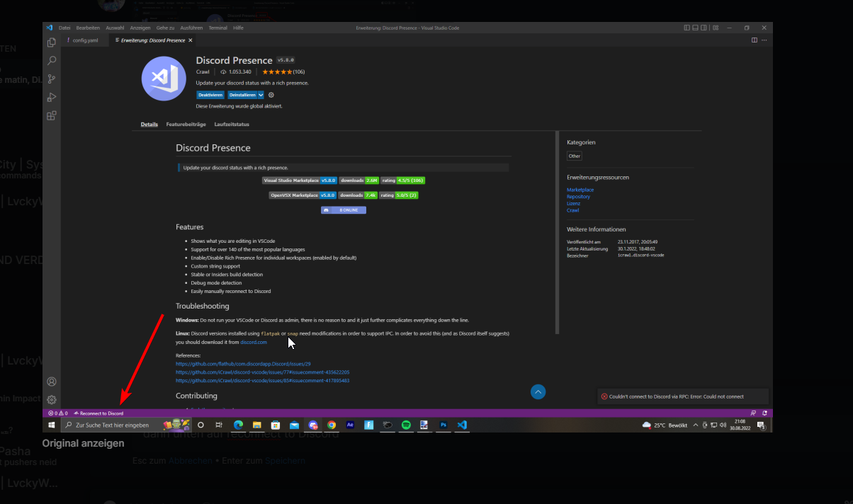Click Reconnect to Discord in status bar

99,413
